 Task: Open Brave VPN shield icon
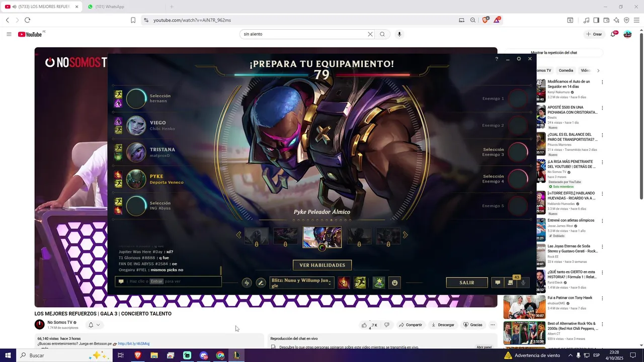[626, 20]
